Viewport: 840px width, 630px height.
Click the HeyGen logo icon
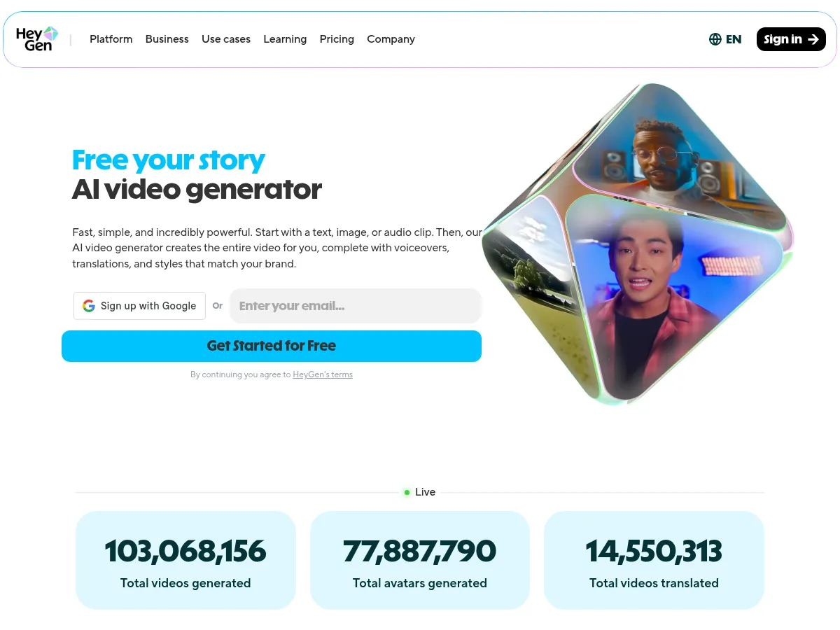tap(37, 39)
